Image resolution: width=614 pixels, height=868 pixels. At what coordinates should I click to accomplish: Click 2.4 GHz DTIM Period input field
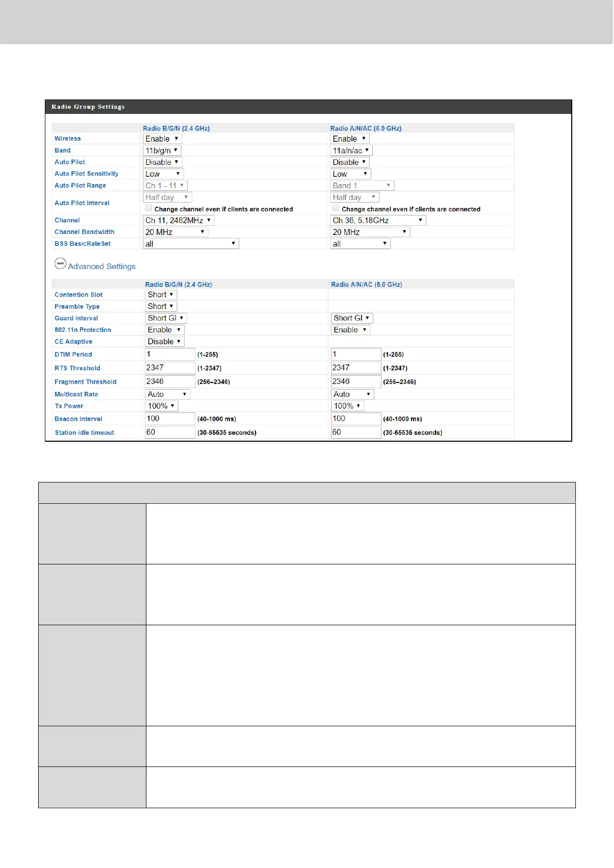[x=170, y=355]
